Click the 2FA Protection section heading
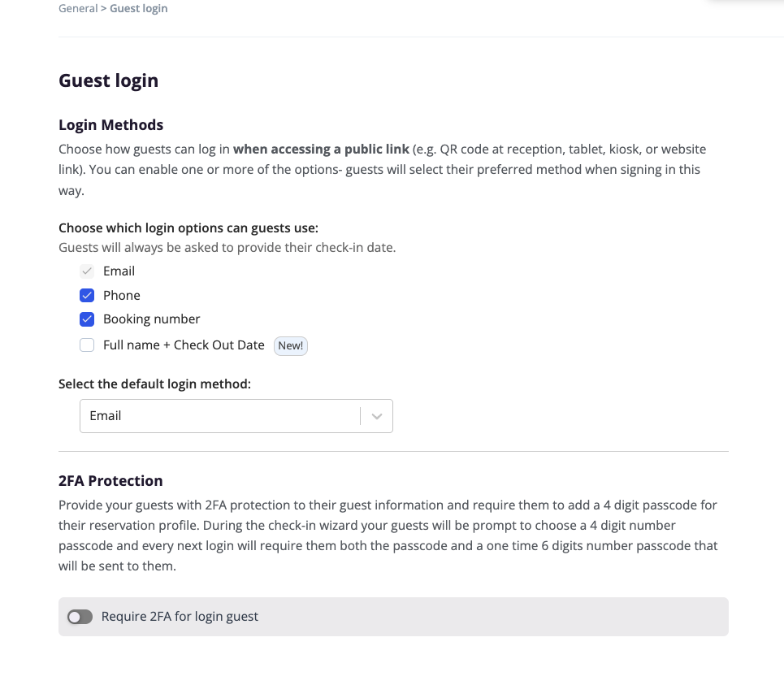The image size is (784, 685). [x=110, y=481]
